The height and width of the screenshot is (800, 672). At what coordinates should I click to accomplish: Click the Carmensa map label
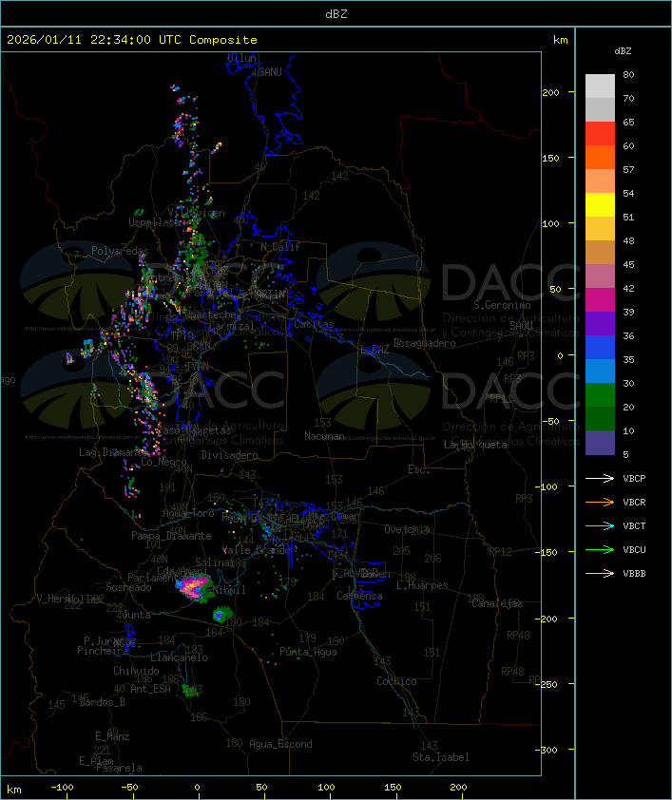click(359, 596)
